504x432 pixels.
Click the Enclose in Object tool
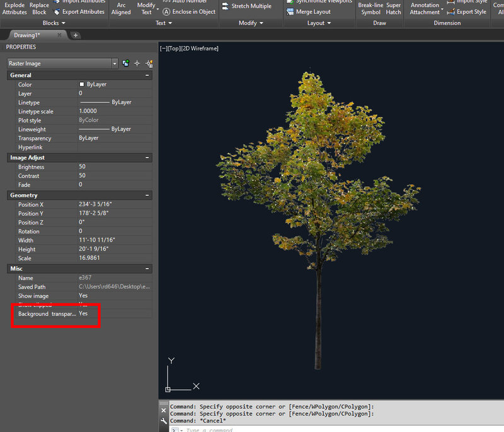point(188,11)
